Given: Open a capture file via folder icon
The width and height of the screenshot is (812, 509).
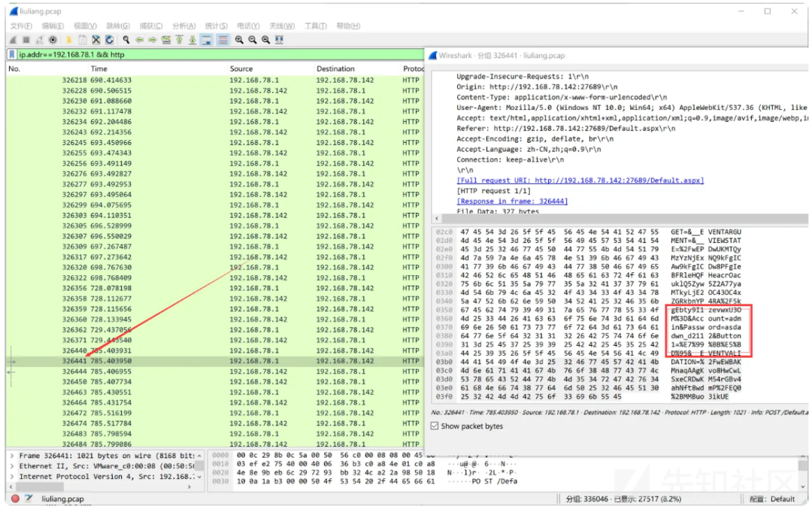Looking at the screenshot, I should pyautogui.click(x=69, y=40).
